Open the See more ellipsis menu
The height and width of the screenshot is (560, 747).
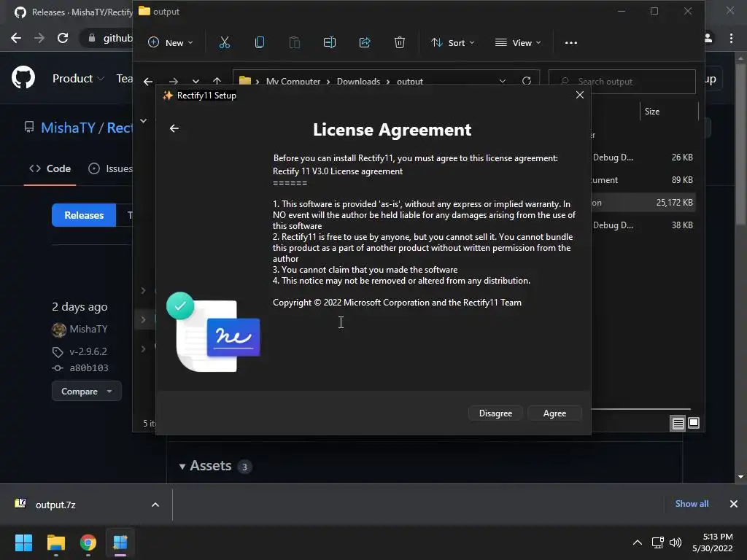pos(570,43)
